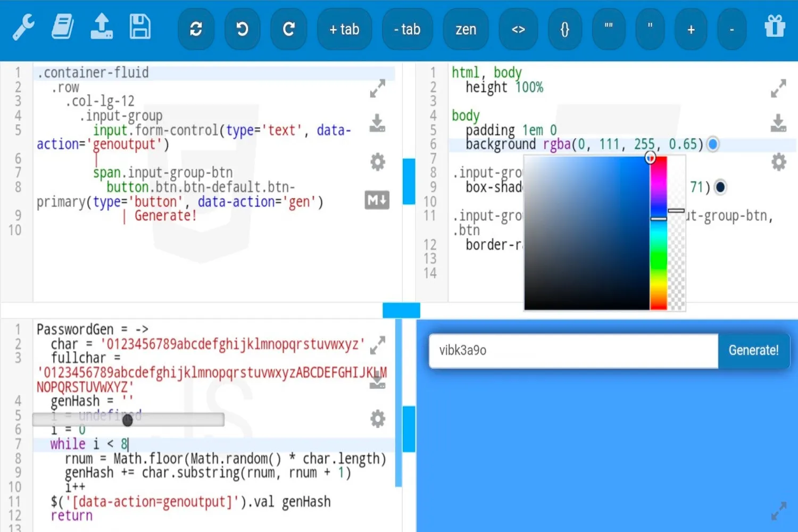Viewport: 798px width, 532px height.
Task: Click the Generate! button
Action: 753,351
